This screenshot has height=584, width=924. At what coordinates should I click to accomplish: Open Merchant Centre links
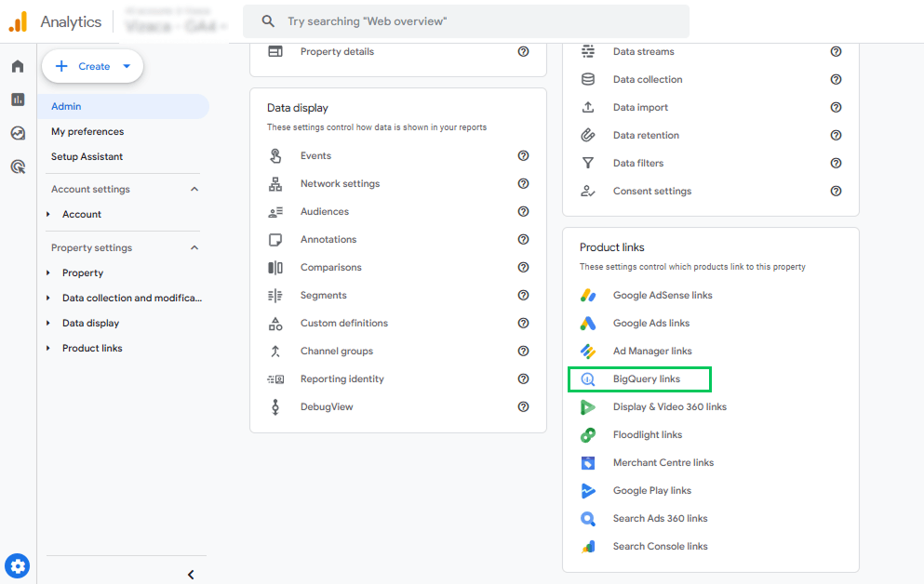pos(663,463)
